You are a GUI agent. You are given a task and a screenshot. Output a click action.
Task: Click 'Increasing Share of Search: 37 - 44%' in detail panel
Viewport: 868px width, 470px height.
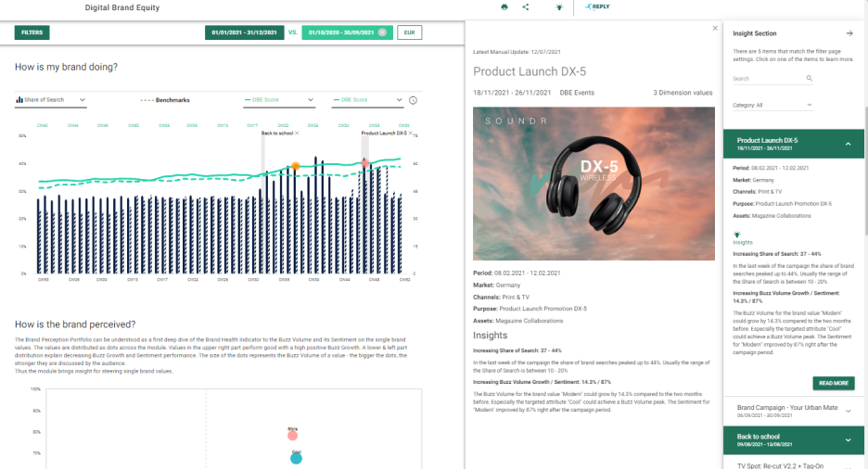(x=517, y=351)
